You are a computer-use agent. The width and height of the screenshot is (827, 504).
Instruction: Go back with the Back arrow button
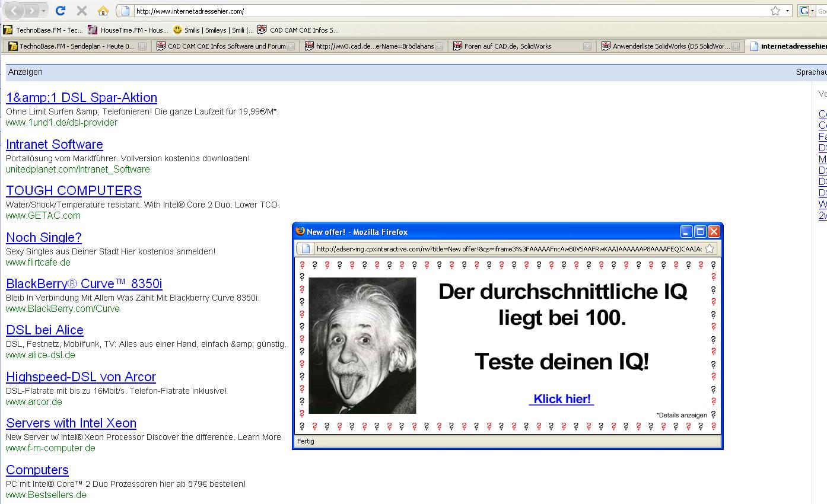(14, 10)
